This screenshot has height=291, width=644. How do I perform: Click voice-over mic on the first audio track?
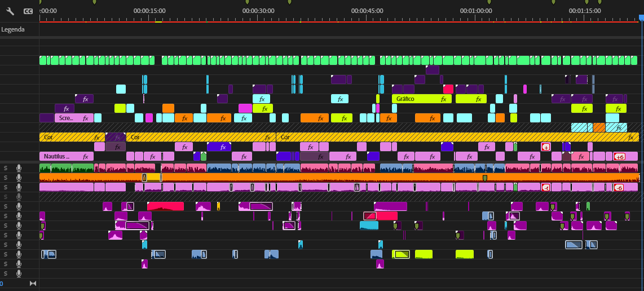click(x=19, y=167)
